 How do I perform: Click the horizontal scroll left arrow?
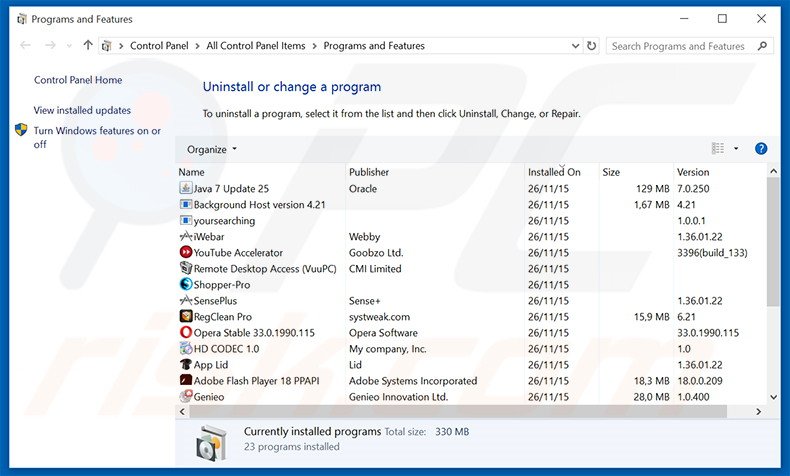coord(182,412)
